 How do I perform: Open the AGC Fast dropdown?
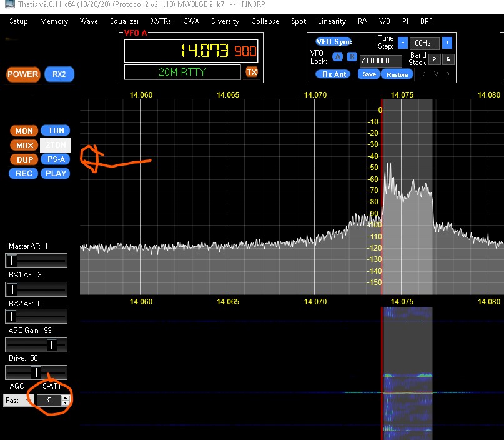[19, 401]
